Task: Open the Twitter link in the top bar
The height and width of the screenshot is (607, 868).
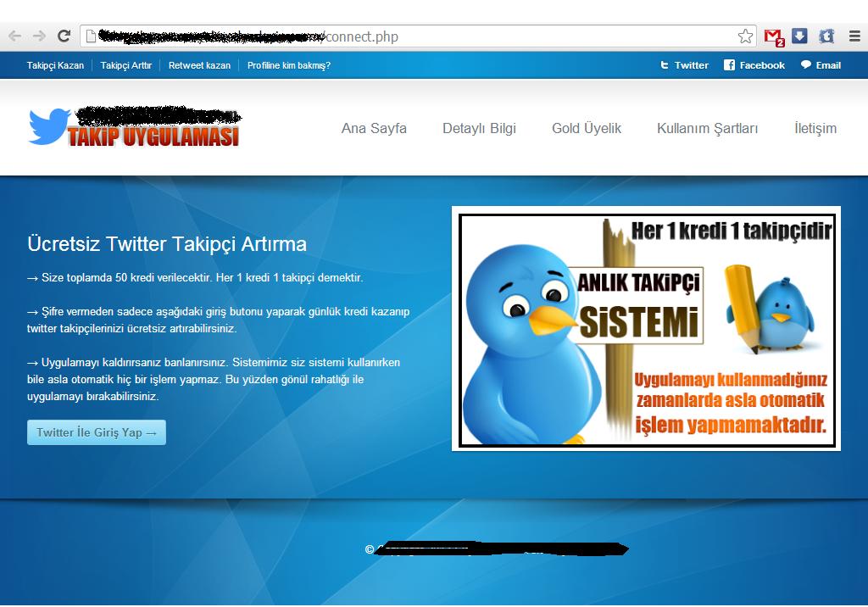Action: 692,65
